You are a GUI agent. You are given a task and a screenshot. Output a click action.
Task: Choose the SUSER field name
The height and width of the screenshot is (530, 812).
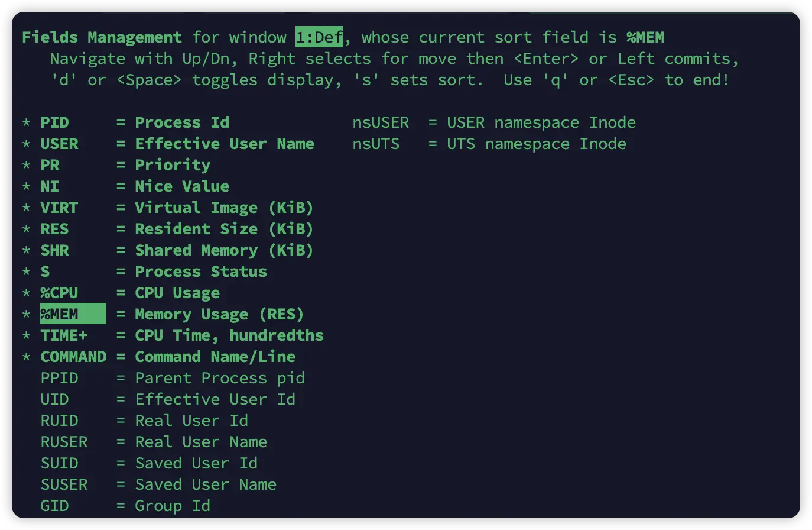coord(64,484)
